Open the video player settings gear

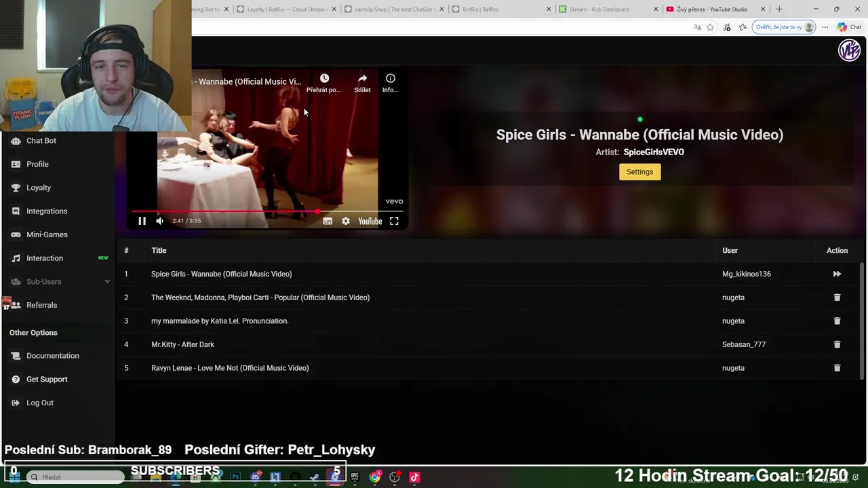click(346, 221)
